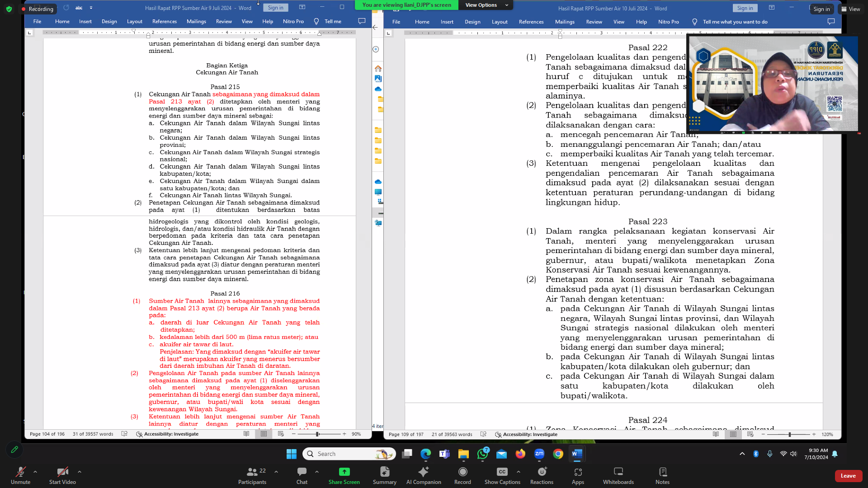Click Ribbon Display Options in left Word

pyautogui.click(x=302, y=7)
